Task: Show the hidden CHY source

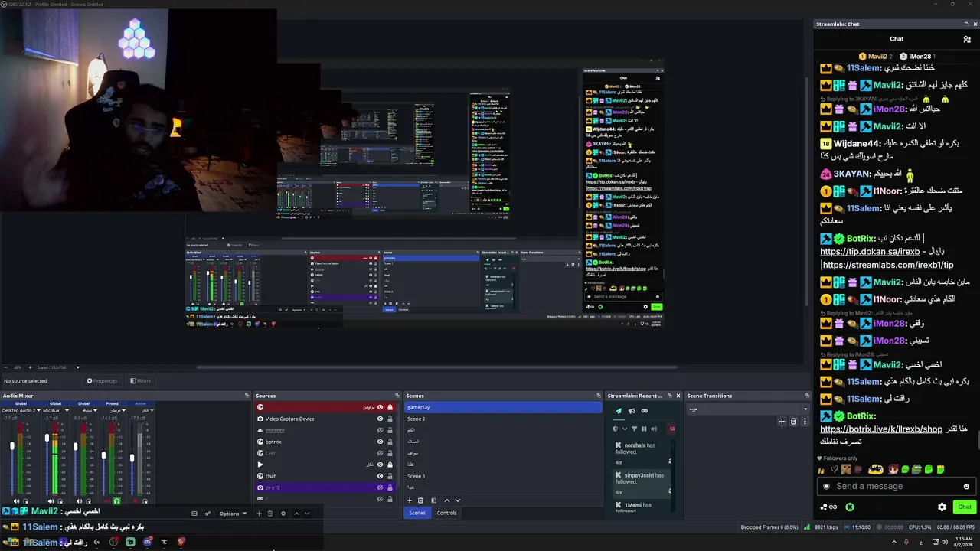Action: tap(380, 453)
